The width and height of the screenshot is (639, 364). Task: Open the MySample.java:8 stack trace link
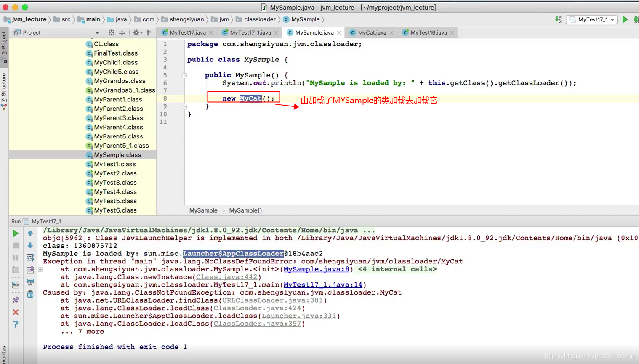click(x=316, y=269)
